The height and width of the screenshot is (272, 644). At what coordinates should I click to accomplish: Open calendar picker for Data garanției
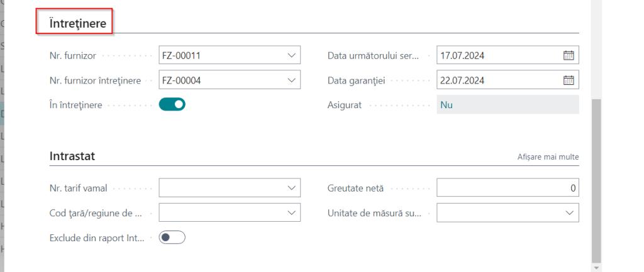tap(569, 80)
